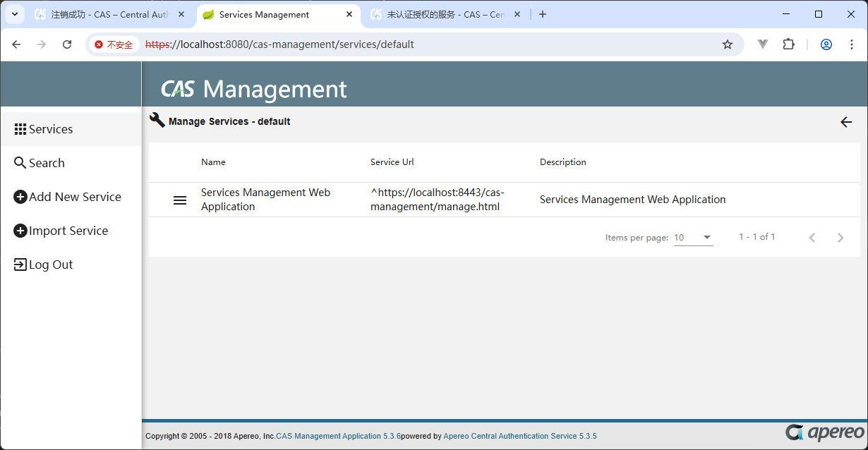Image resolution: width=868 pixels, height=450 pixels.
Task: Click the Log Out exit icon
Action: [20, 264]
